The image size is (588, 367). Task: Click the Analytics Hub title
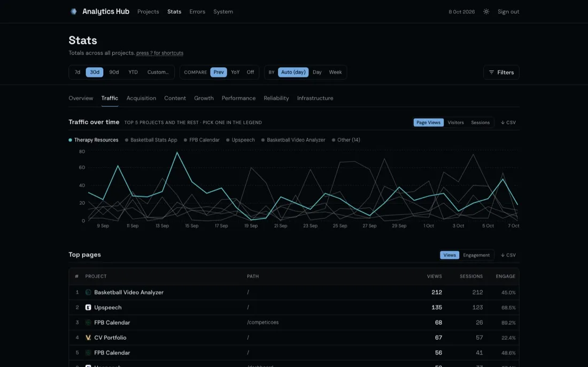(106, 12)
